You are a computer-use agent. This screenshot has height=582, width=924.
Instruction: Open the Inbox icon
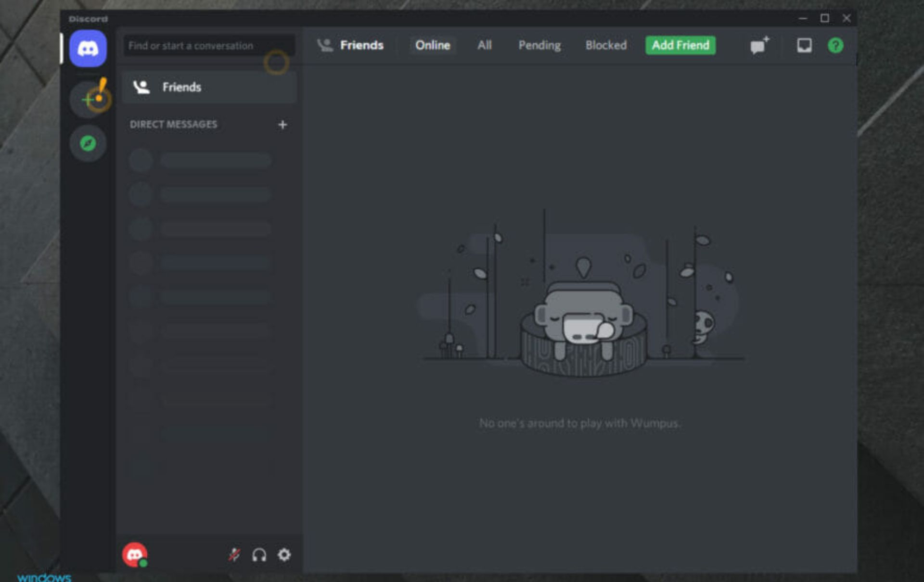(804, 46)
